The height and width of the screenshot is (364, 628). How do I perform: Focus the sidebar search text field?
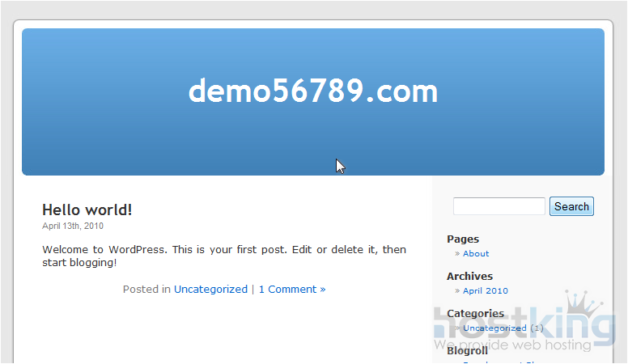(499, 207)
